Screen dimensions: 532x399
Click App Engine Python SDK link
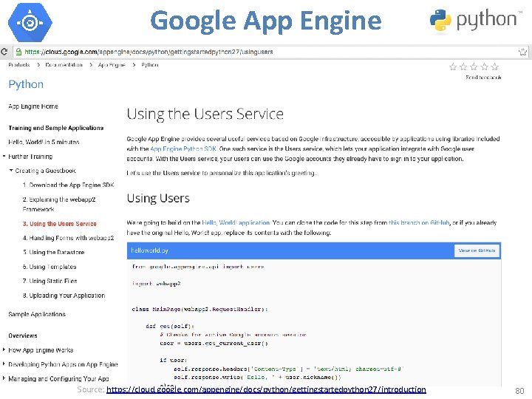point(183,149)
